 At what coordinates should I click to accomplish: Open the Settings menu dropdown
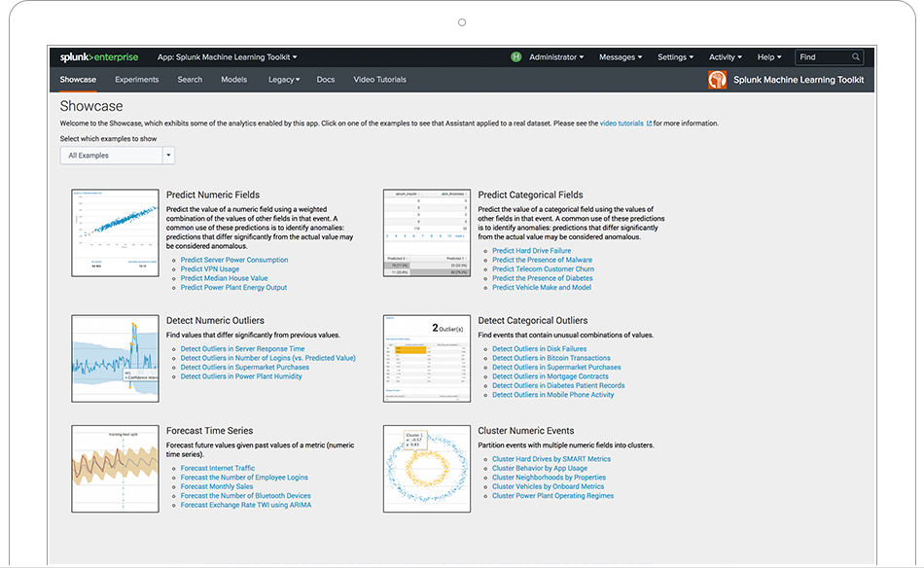675,56
